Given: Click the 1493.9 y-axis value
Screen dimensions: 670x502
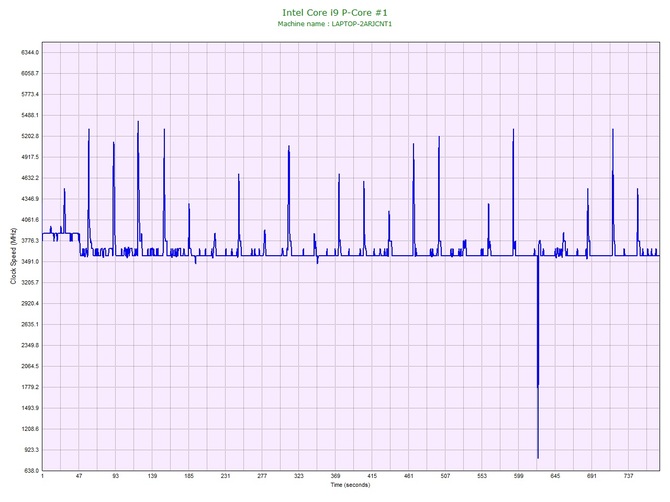Looking at the screenshot, I should click(30, 408).
